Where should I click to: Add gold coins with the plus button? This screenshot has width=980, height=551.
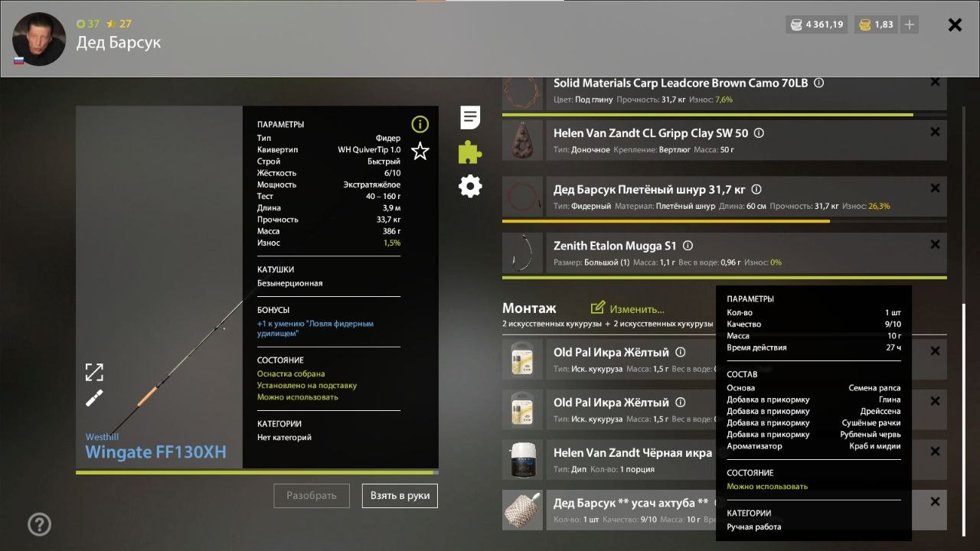coord(910,24)
